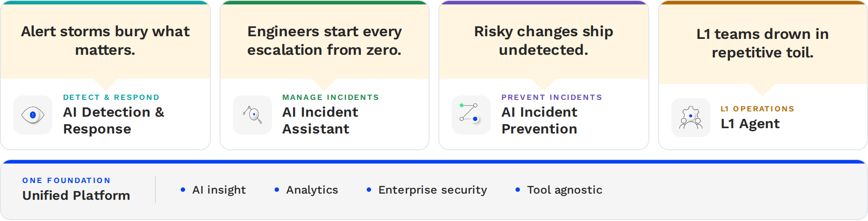Screen dimensions: 868x221
Task: Open the AI Incident Prevention title
Action: click(x=539, y=120)
